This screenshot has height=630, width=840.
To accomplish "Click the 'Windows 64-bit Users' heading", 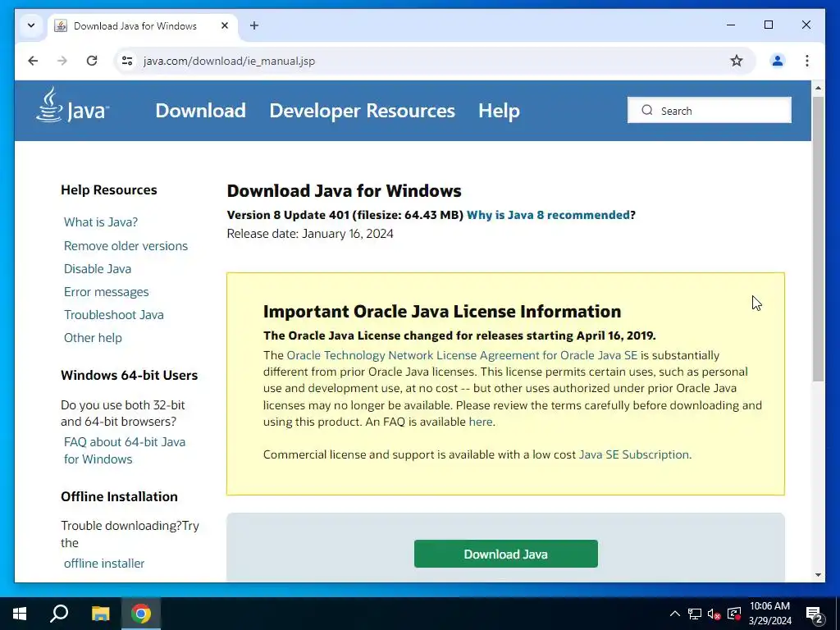I will tap(129, 375).
